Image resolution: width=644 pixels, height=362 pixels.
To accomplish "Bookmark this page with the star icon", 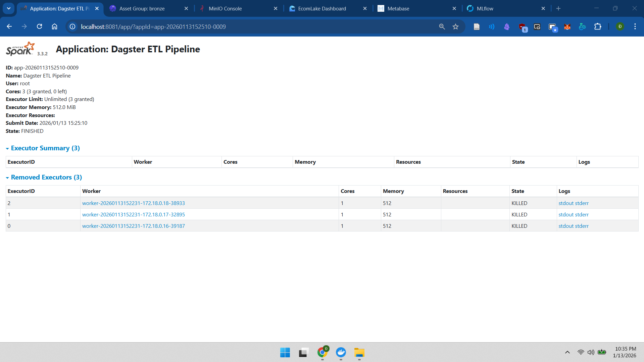I will (455, 27).
